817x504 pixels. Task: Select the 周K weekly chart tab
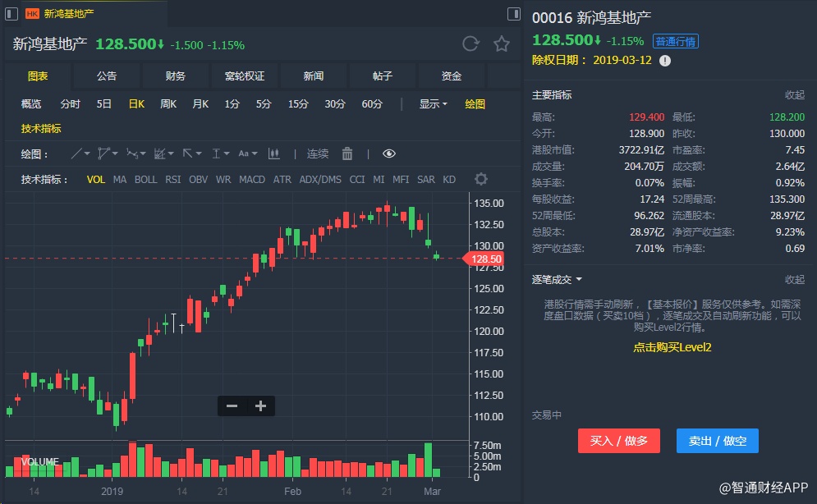(x=168, y=103)
